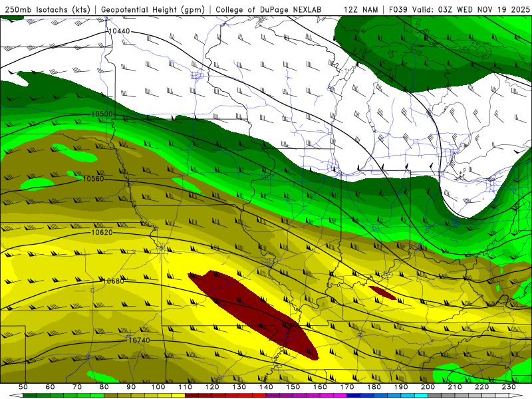This screenshot has width=532, height=399.
Task: Click the 110 value on the color scale
Action: pyautogui.click(x=185, y=387)
